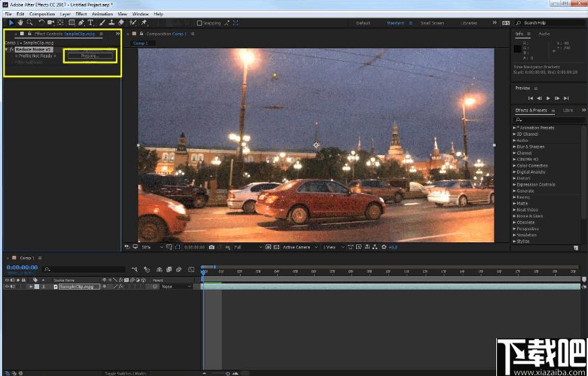Expand the Color Correction category
Viewport: 588px width, 376px height.
[514, 166]
